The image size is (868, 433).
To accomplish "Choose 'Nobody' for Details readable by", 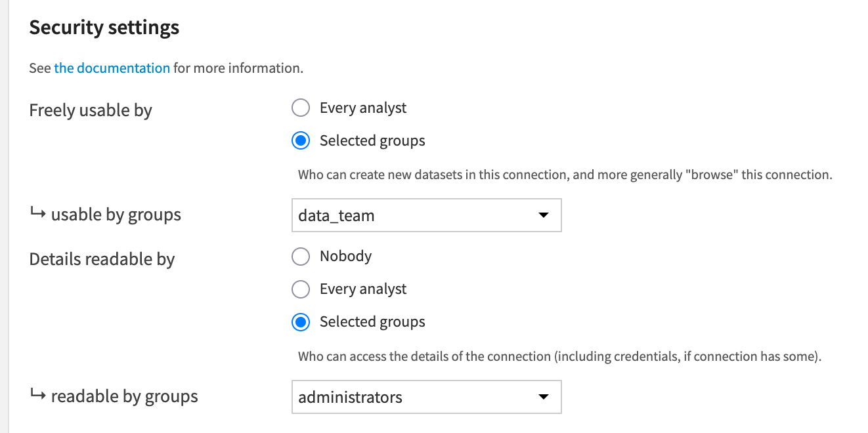I will [301, 257].
